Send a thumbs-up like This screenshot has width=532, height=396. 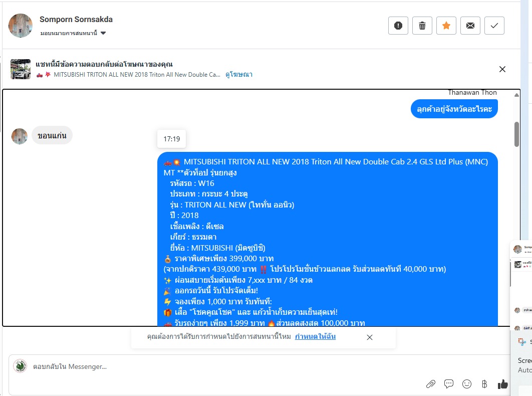point(502,384)
